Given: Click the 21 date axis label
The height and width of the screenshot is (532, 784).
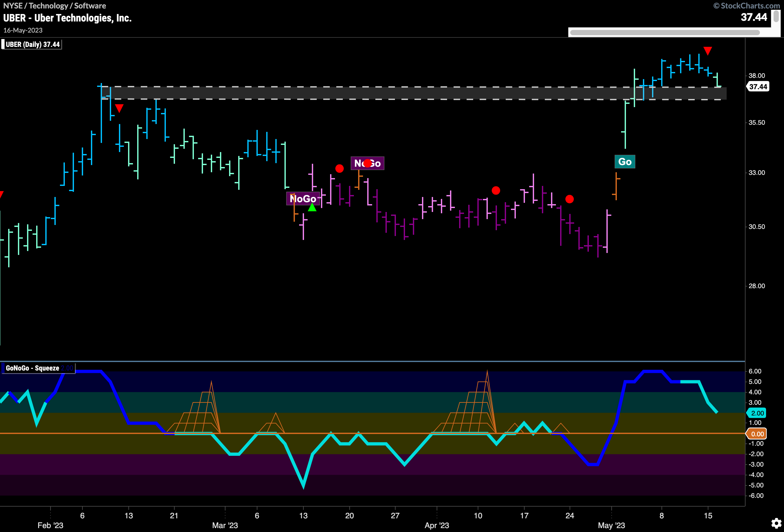Looking at the screenshot, I should pyautogui.click(x=174, y=515).
